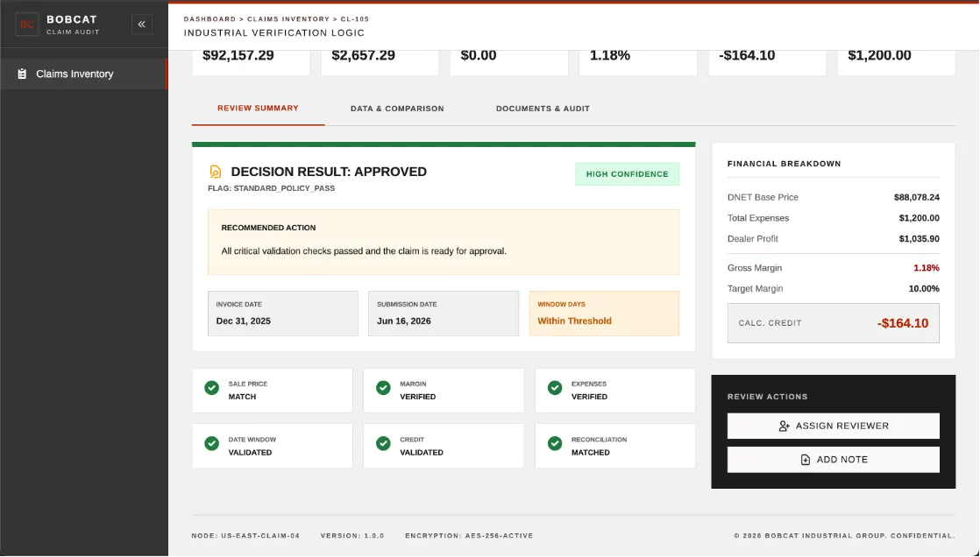
Task: Click the Recommended Action message box
Action: [x=444, y=243]
